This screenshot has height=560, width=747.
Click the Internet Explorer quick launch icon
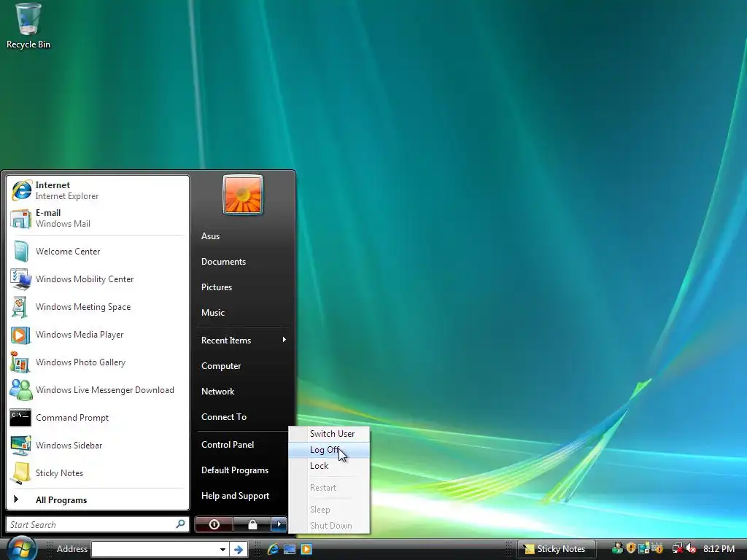coord(273,549)
